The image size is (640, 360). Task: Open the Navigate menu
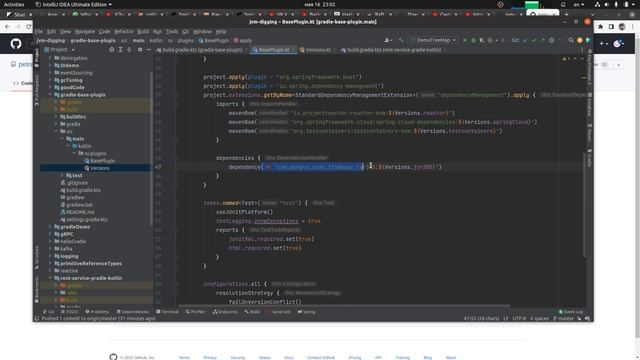[x=84, y=31]
